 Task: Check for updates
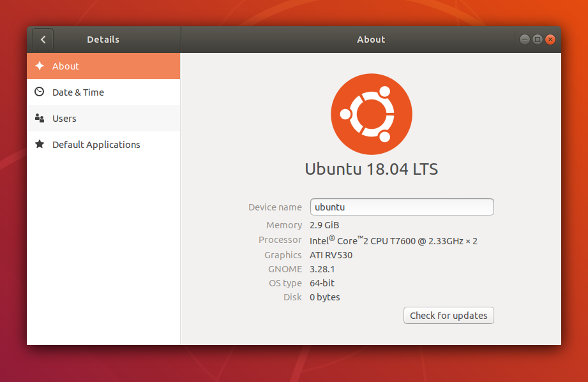point(448,315)
